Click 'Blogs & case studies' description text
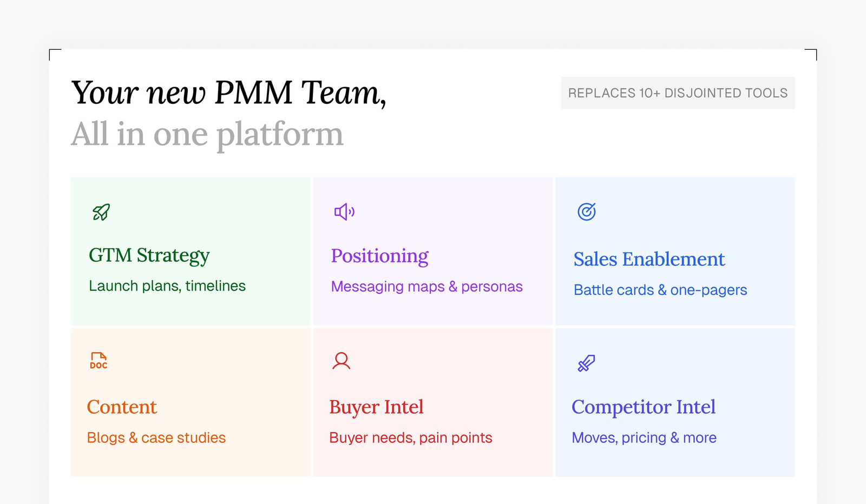866x504 pixels. pos(156,438)
